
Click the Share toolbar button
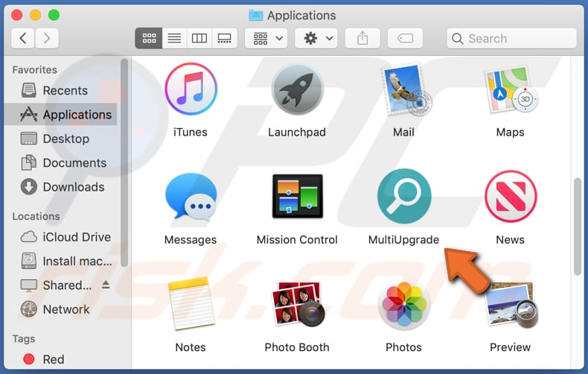362,38
